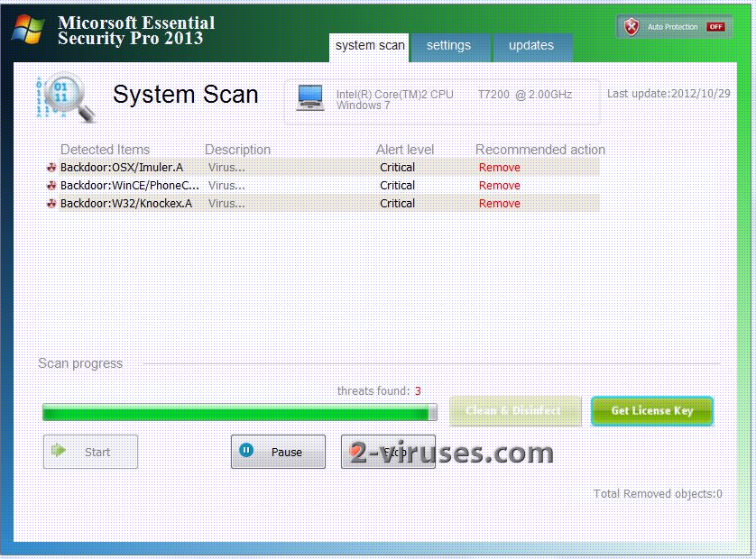
Task: Click the Micorsoft Essential Security Pro title
Action: [136, 31]
